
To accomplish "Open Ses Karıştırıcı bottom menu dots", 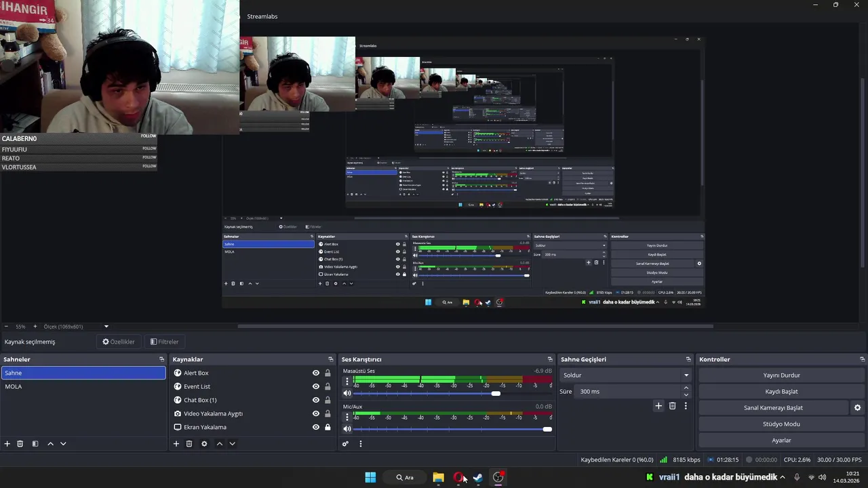I will pyautogui.click(x=361, y=444).
